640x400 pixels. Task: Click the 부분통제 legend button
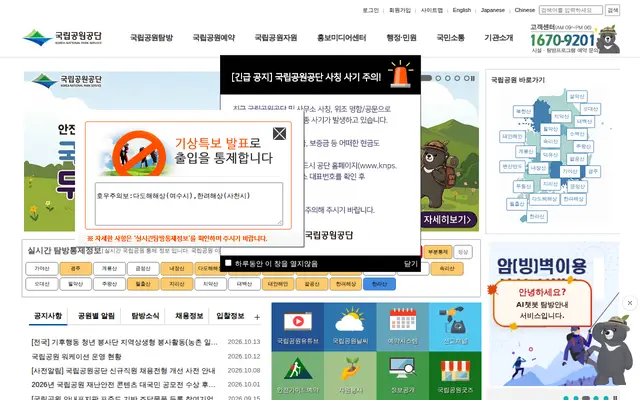[438, 252]
